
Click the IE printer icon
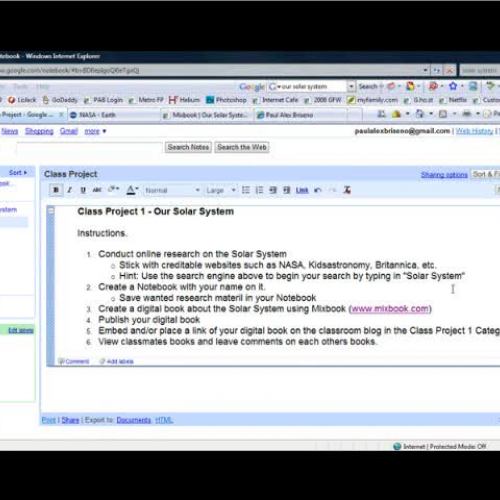pos(467,114)
